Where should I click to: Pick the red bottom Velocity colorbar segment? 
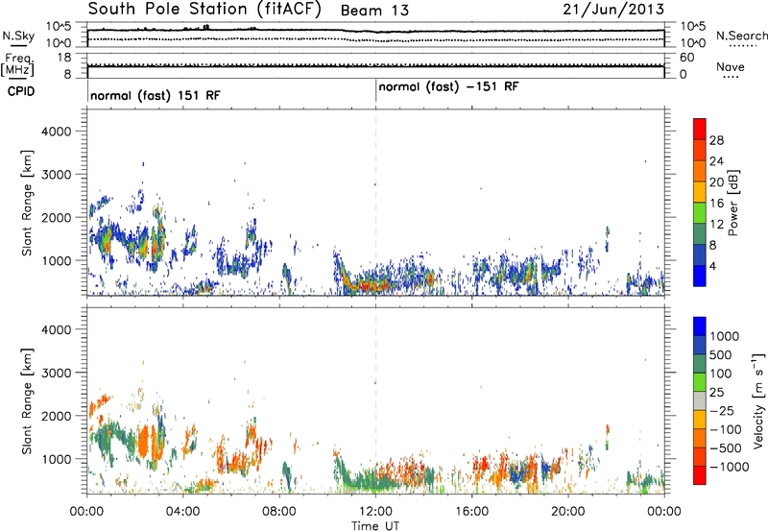click(x=700, y=475)
